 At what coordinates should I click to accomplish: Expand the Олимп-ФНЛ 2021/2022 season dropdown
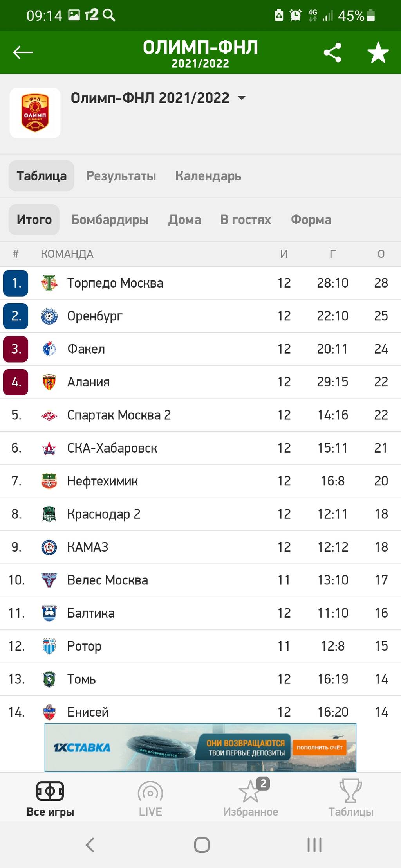pos(242,98)
